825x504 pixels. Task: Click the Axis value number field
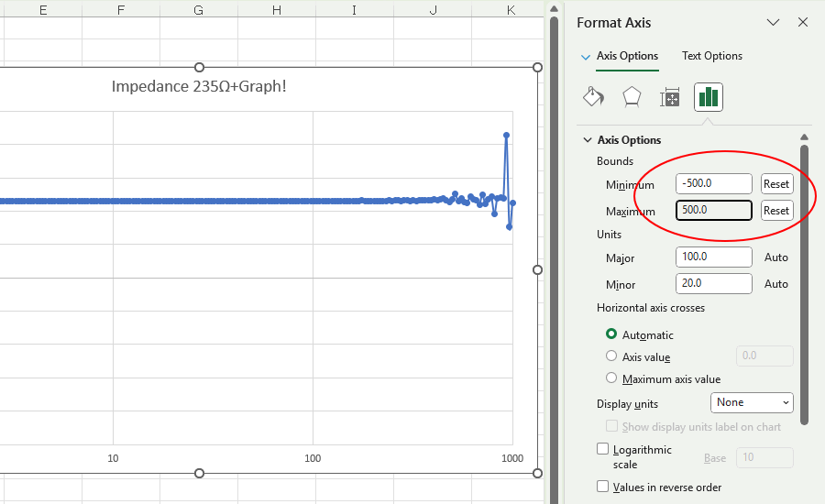click(764, 356)
